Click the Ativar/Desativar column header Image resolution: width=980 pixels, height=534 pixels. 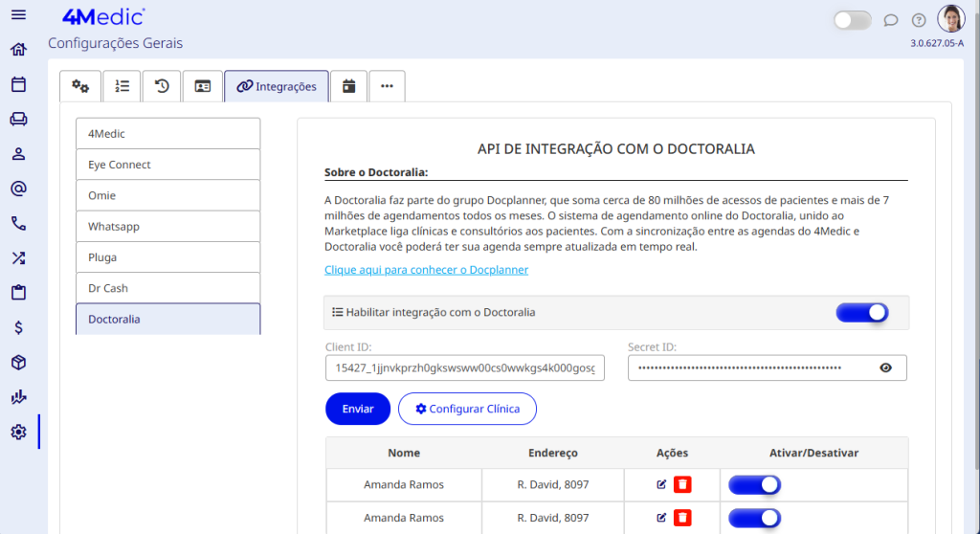click(x=813, y=453)
